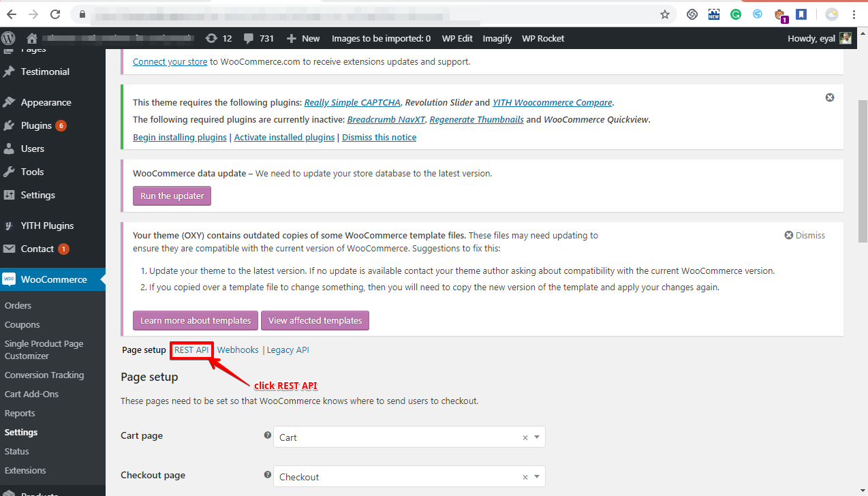Open the NEW extension icon

pyautogui.click(x=714, y=14)
